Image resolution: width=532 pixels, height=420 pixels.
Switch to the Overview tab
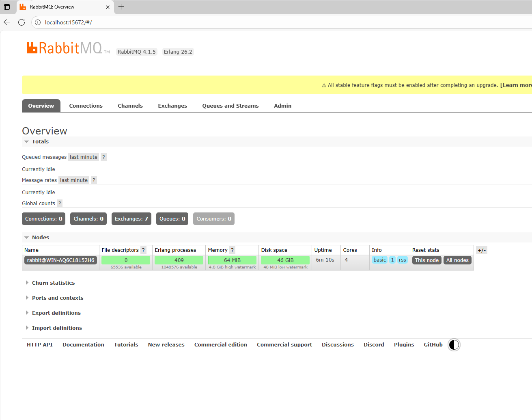pyautogui.click(x=41, y=106)
